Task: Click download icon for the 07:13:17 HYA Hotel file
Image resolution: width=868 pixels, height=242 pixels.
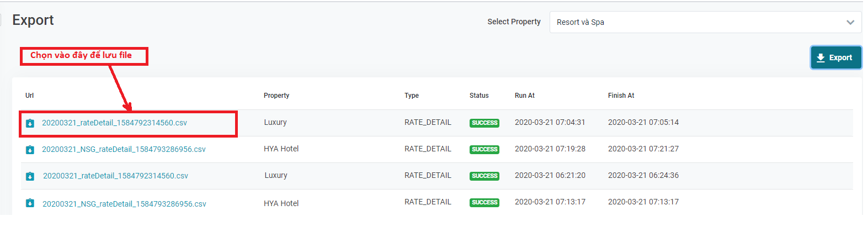Action: [30, 203]
